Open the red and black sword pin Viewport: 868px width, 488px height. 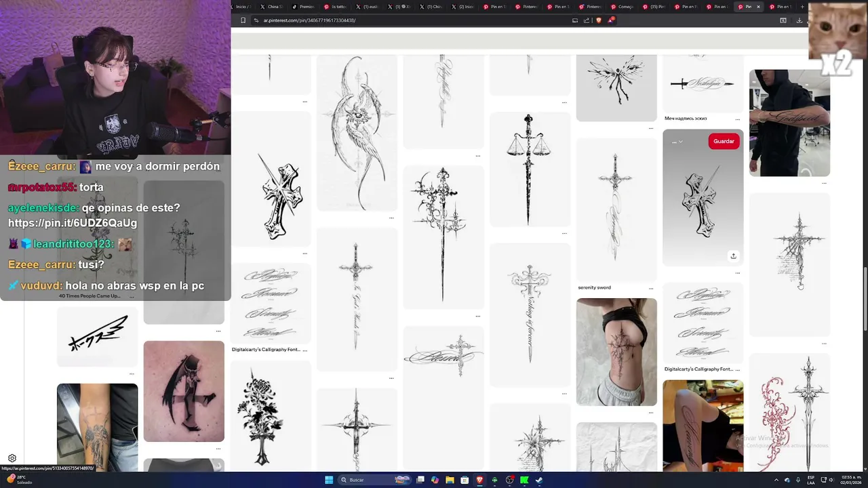789,412
